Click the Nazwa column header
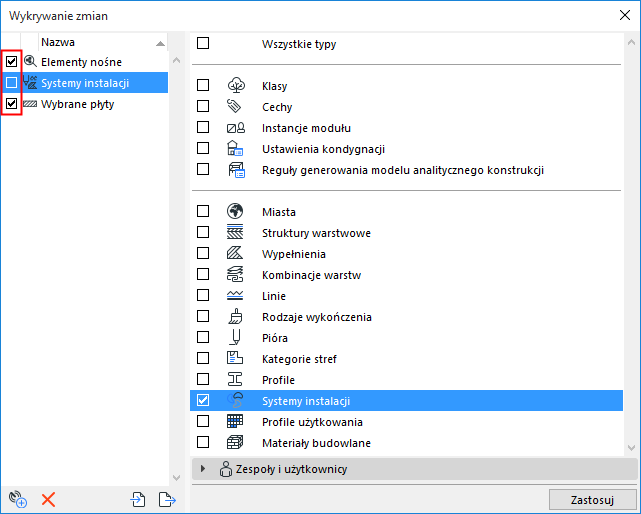This screenshot has height=514, width=641. tap(103, 42)
